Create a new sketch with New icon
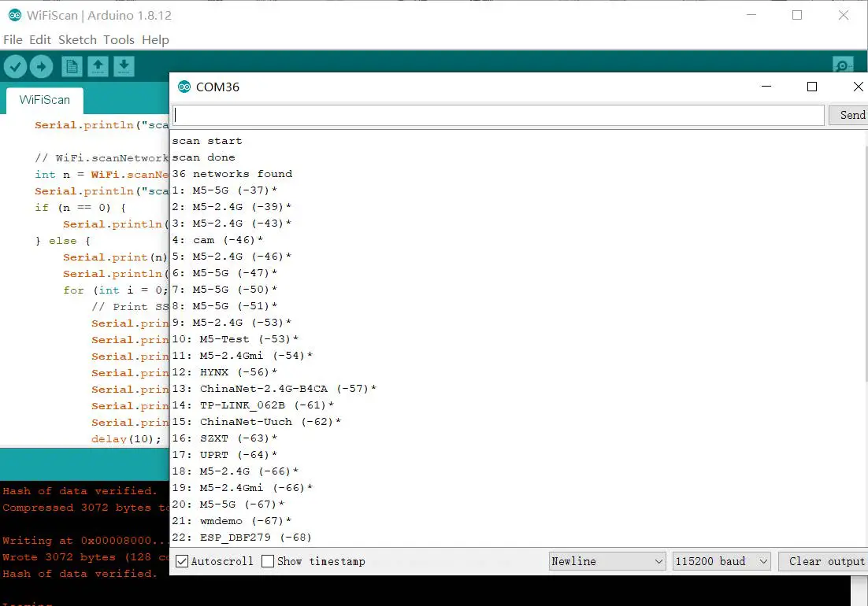The width and height of the screenshot is (868, 606). (x=72, y=67)
